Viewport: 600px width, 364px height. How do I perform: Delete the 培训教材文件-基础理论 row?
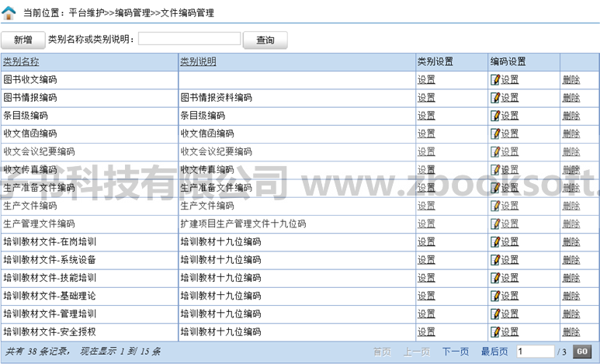click(x=571, y=296)
